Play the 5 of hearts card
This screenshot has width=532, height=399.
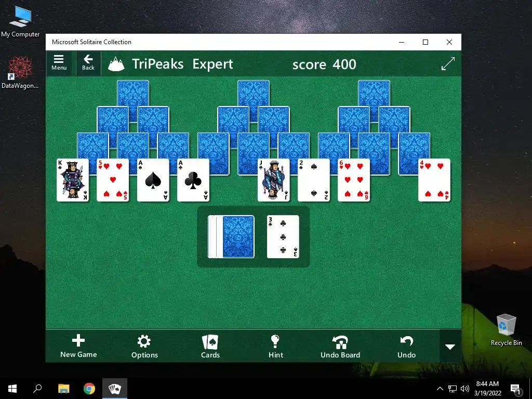[113, 180]
